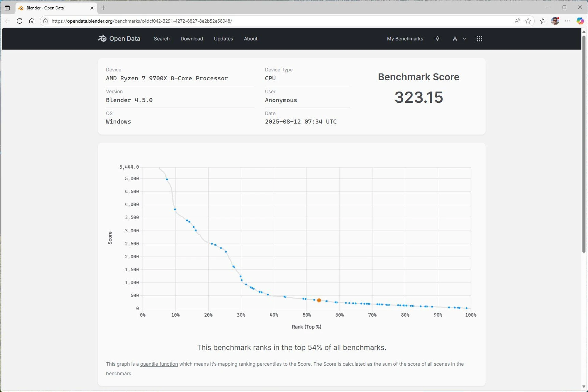Go to the Download page
The width and height of the screenshot is (588, 392).
point(192,39)
